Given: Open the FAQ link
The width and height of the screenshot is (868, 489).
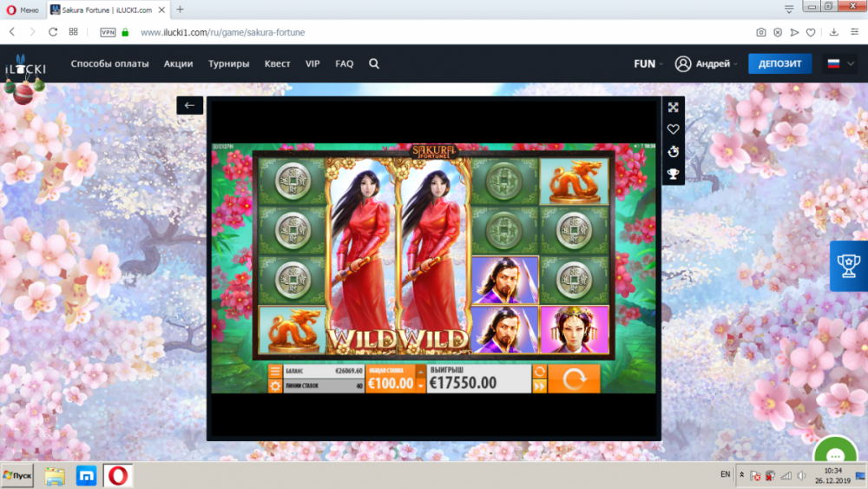Looking at the screenshot, I should tap(344, 63).
